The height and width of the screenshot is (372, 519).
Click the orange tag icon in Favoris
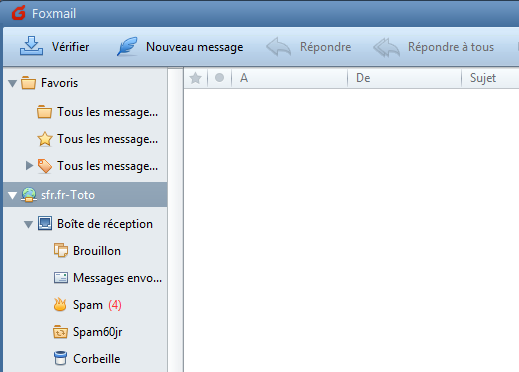(45, 166)
